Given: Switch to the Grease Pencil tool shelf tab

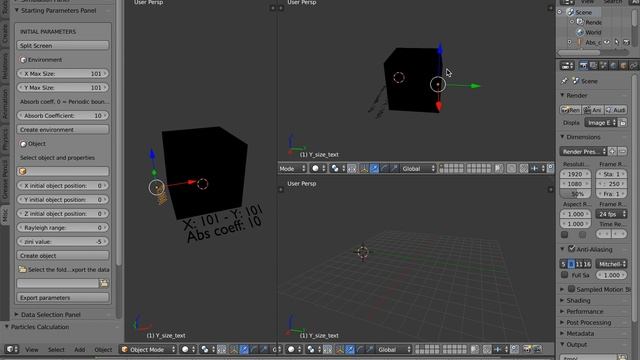Looking at the screenshot, I should tap(5, 180).
